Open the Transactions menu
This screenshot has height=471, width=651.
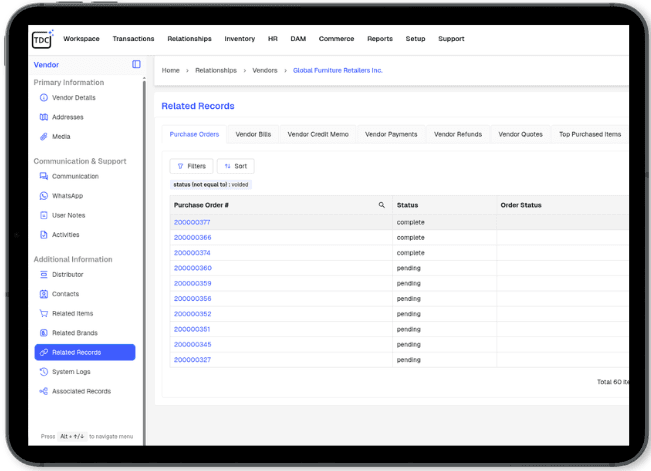click(x=133, y=39)
